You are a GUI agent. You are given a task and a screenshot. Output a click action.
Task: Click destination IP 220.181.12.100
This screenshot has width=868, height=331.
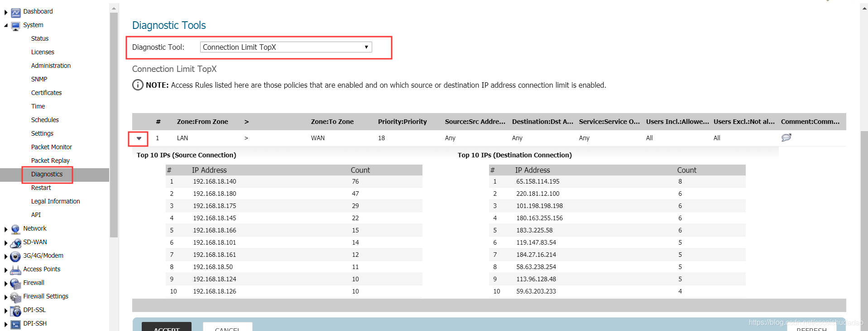coord(538,194)
